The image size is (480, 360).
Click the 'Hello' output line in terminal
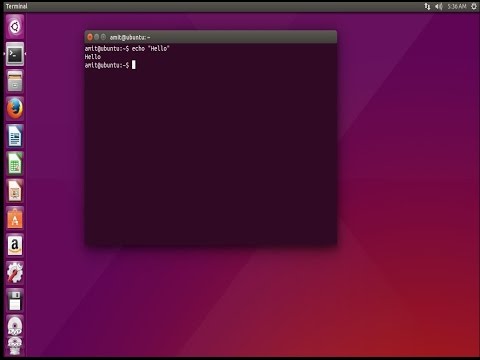click(x=92, y=57)
